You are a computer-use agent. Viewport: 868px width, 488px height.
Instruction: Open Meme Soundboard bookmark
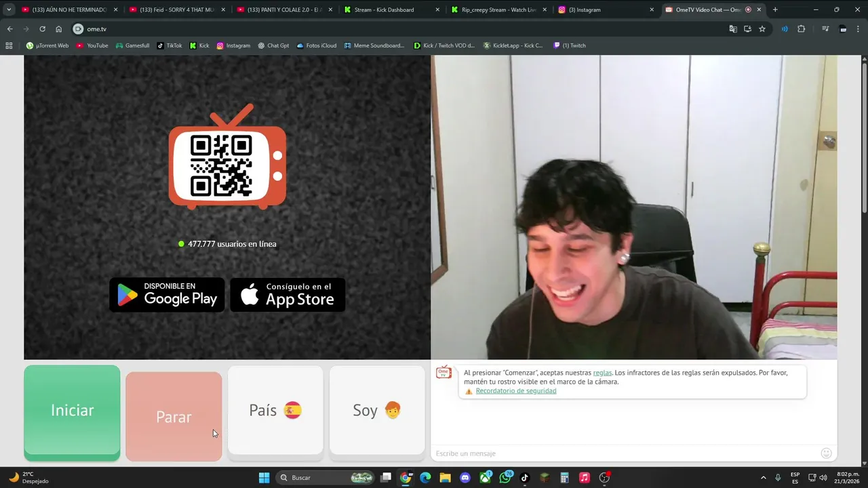click(x=374, y=45)
